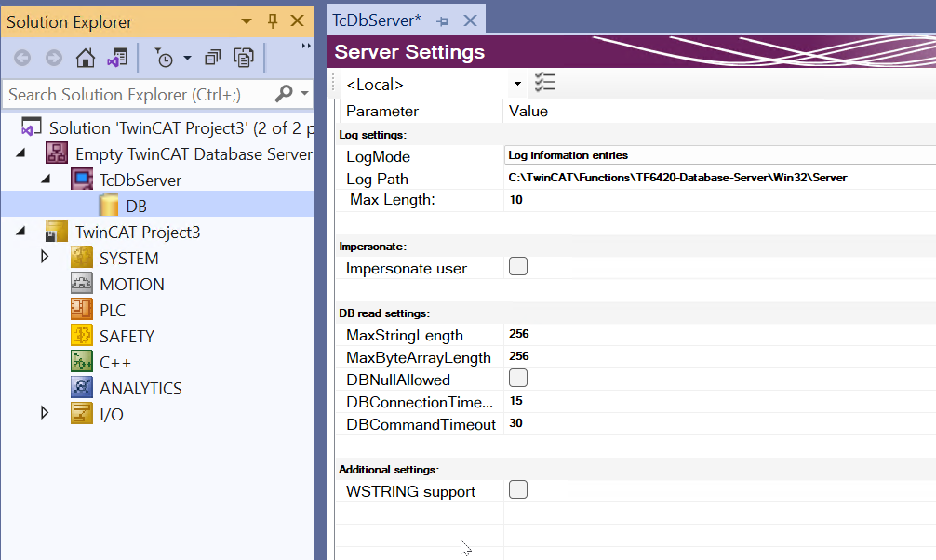Close the TcDbServer* tab
This screenshot has width=936, height=560.
coord(471,20)
